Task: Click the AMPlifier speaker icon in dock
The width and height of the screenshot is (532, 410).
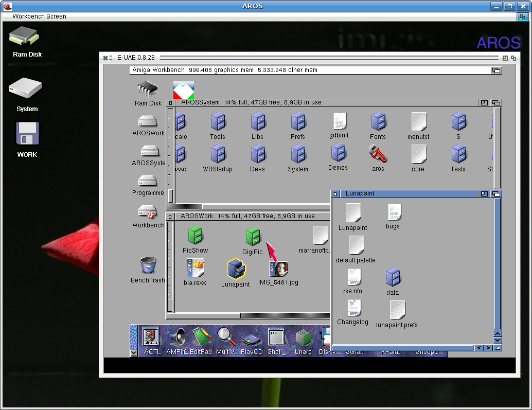Action: click(177, 337)
